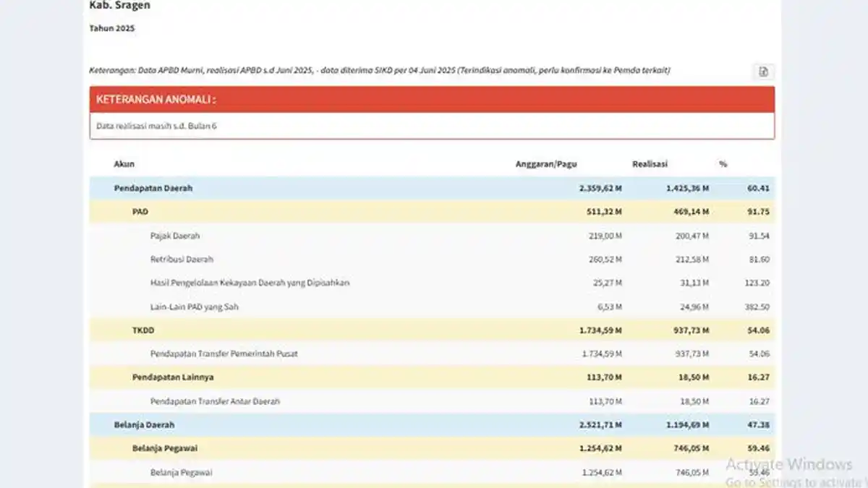Click the "2.359,62 M" budget value

point(600,189)
